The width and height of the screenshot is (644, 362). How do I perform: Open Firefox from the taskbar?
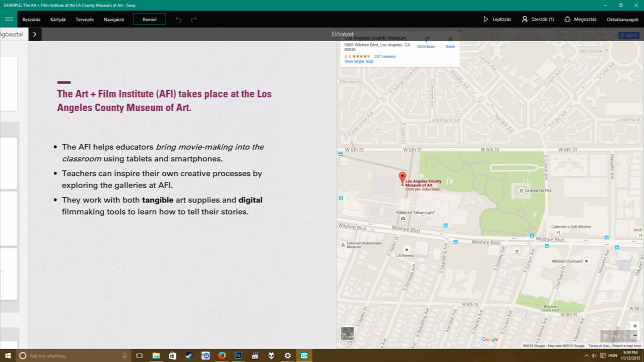tap(222, 356)
